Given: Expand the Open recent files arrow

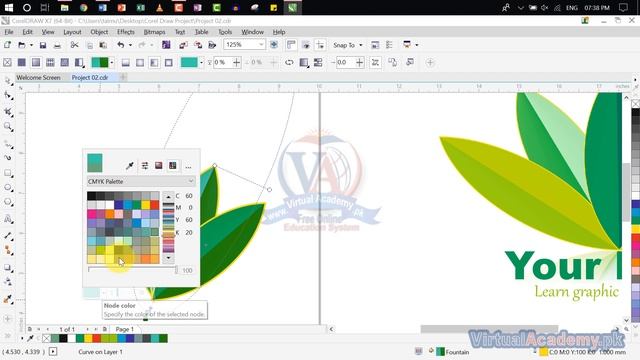Looking at the screenshot, I should coord(31,45).
